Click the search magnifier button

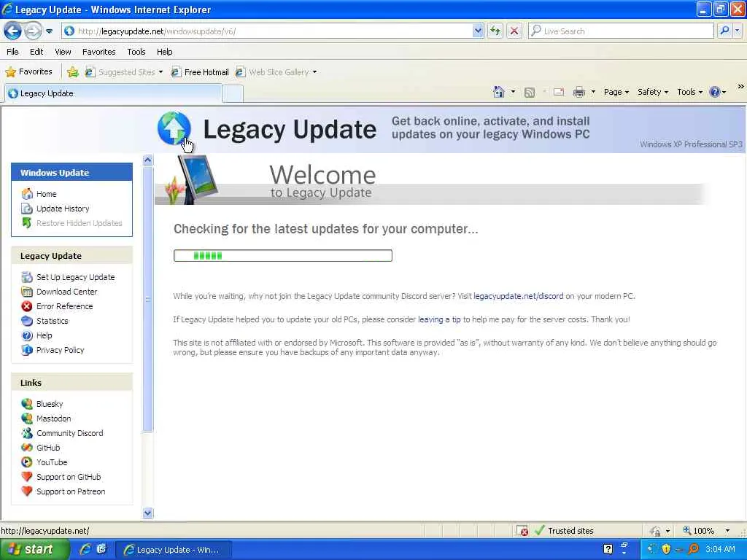[x=724, y=31]
